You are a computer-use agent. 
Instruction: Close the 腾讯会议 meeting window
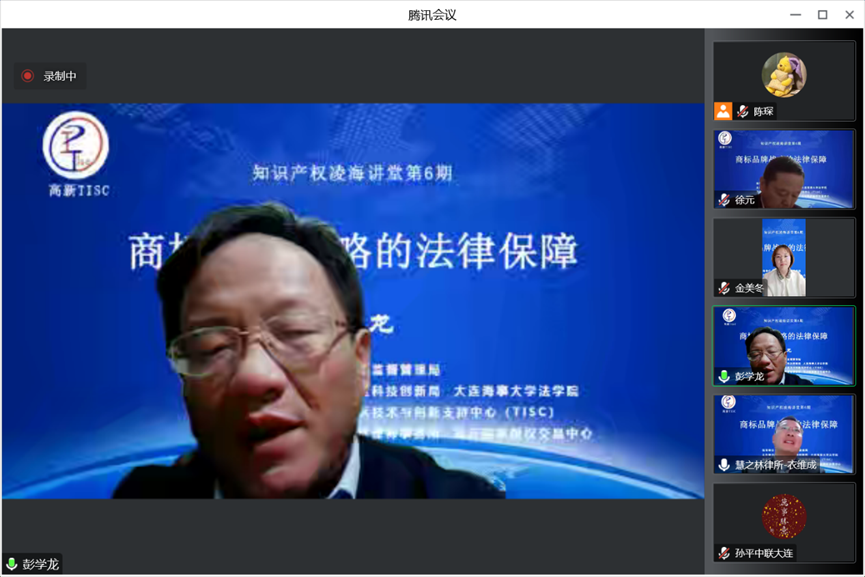click(848, 14)
